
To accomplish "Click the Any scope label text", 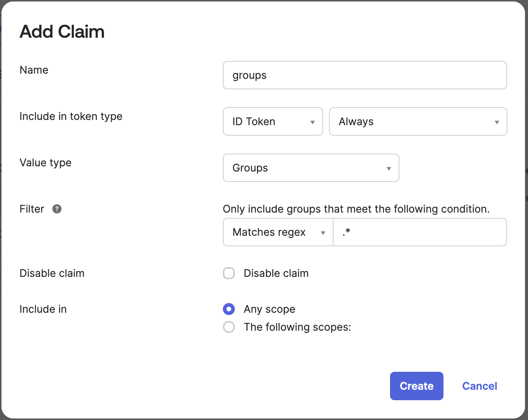I will (269, 309).
